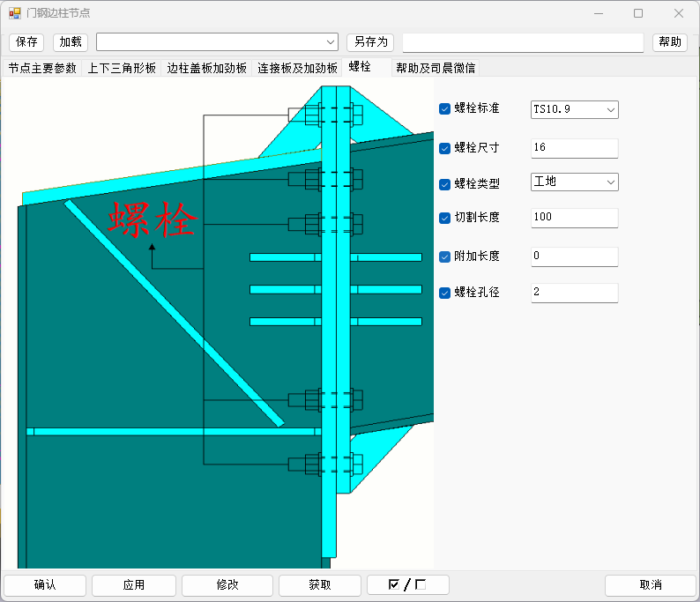Click the red 螺栓 label in diagram

pyautogui.click(x=152, y=220)
